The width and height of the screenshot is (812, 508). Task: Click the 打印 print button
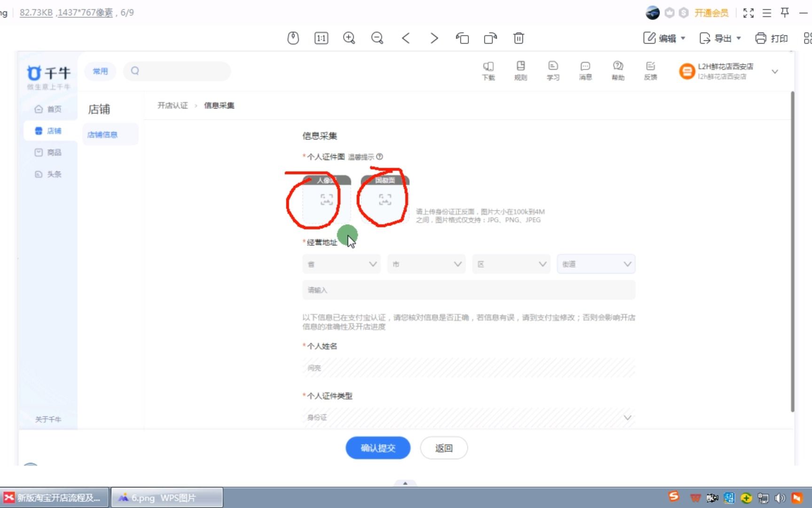point(772,38)
